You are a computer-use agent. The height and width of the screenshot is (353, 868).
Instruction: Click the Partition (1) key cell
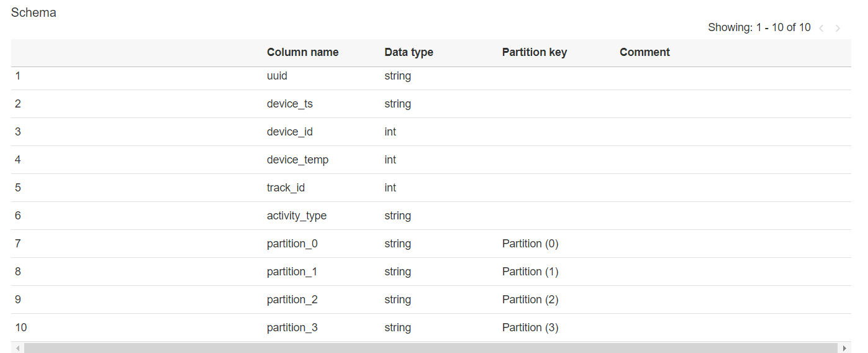click(x=530, y=272)
